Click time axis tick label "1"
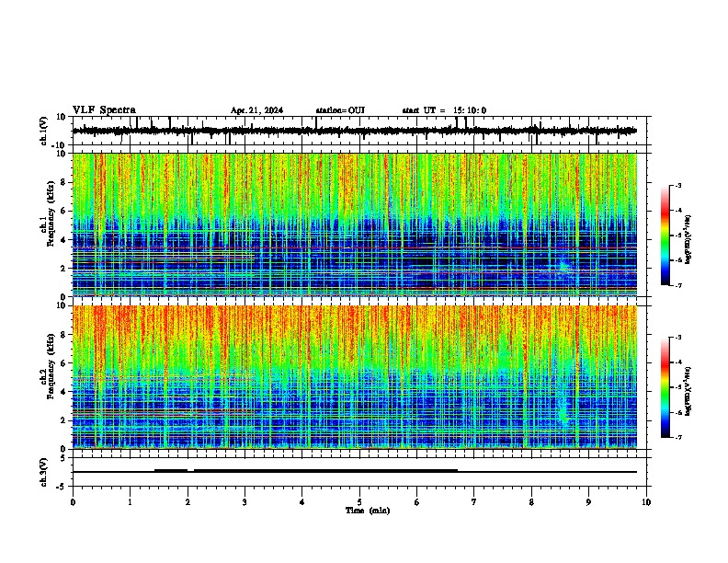The height and width of the screenshot is (563, 728). [x=130, y=502]
